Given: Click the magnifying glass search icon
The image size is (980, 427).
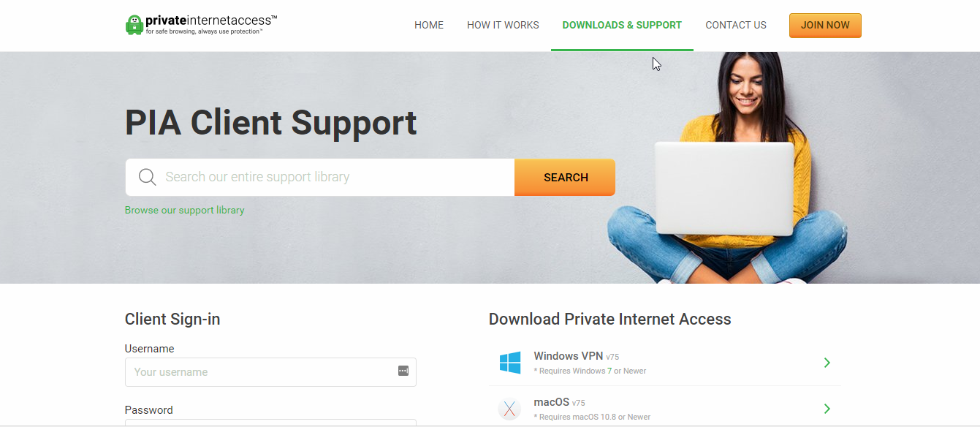Looking at the screenshot, I should (x=148, y=177).
